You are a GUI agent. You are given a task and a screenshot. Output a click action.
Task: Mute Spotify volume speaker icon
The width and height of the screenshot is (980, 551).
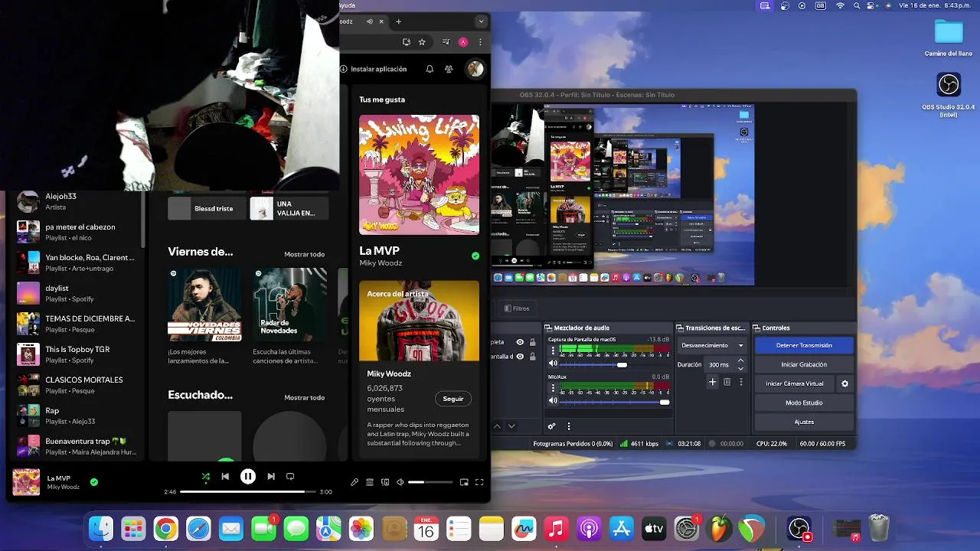point(400,482)
